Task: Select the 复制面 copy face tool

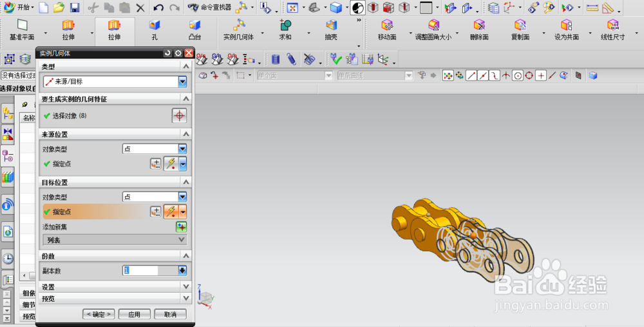Action: tap(520, 30)
